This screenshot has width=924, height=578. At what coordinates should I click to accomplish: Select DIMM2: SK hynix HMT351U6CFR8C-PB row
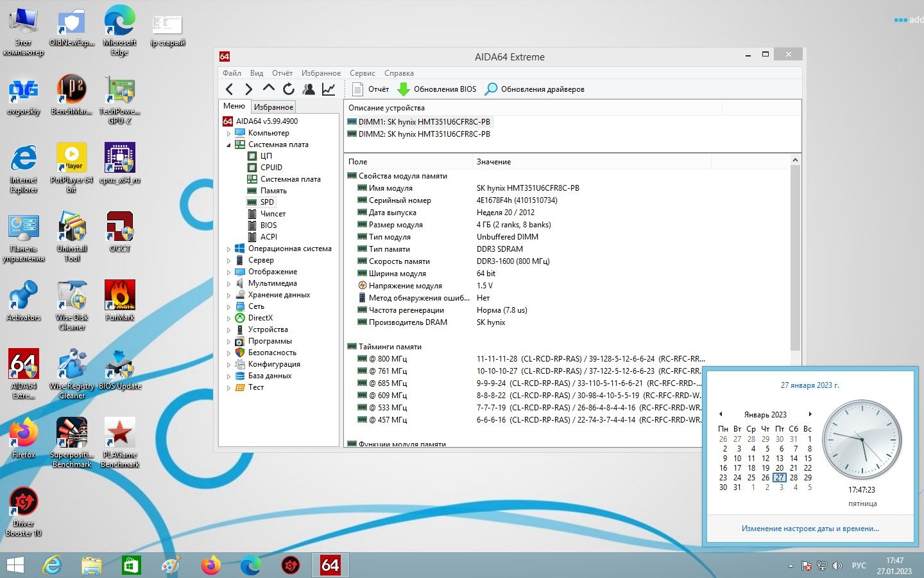(x=418, y=134)
